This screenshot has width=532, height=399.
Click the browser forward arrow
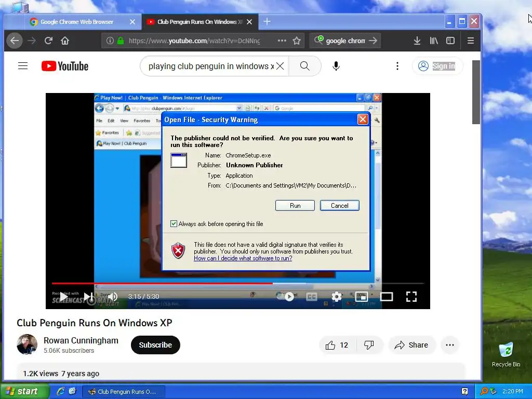32,41
